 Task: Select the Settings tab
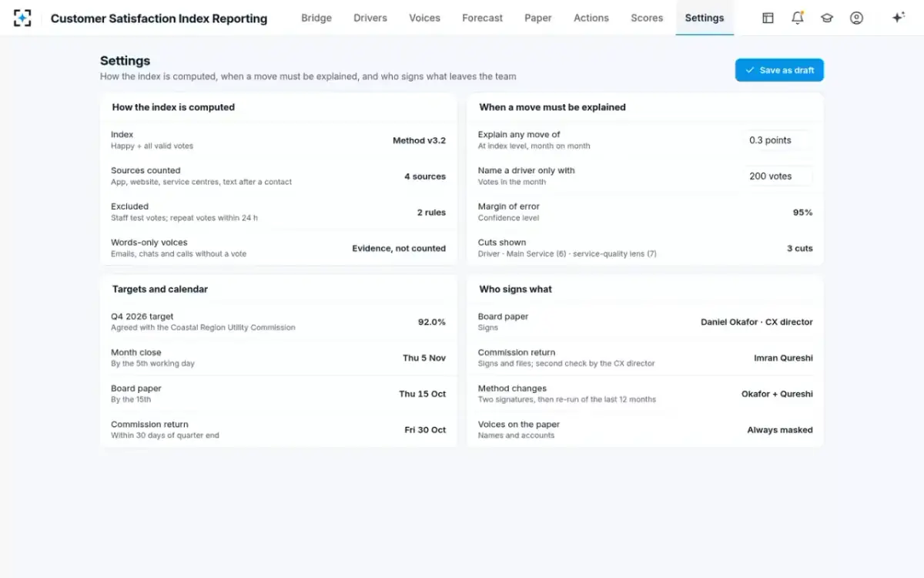[705, 18]
